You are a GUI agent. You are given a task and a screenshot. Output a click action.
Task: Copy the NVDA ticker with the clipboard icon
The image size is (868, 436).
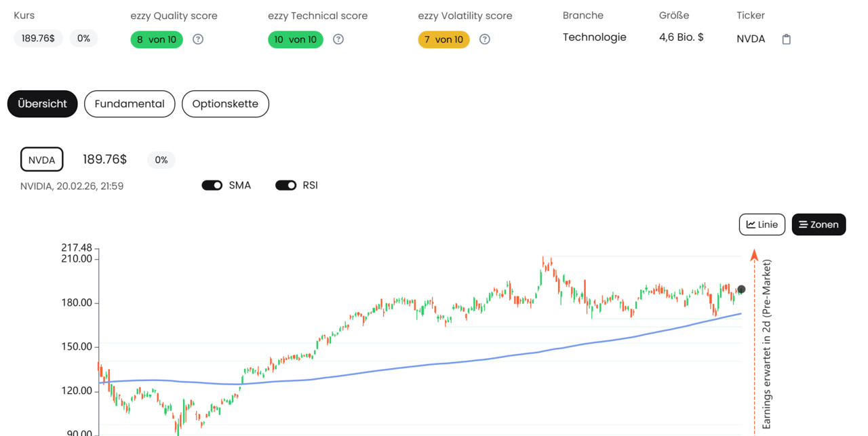(787, 39)
